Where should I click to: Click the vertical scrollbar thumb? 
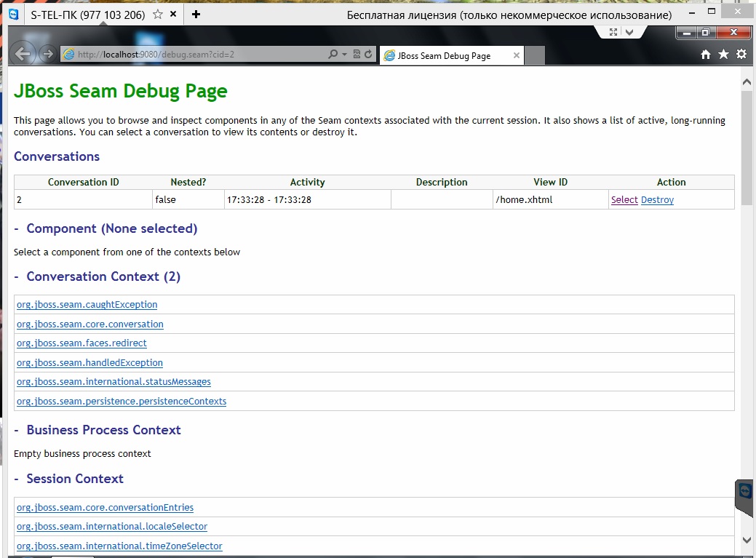point(747,147)
